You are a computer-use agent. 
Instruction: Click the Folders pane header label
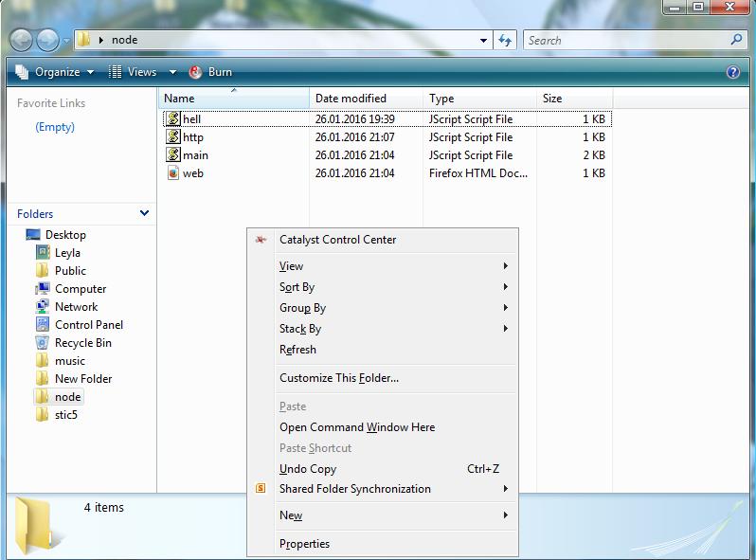coord(35,214)
